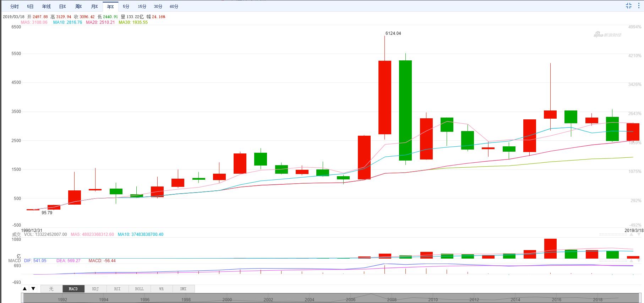Enable the BOLL indicator

tap(140, 289)
